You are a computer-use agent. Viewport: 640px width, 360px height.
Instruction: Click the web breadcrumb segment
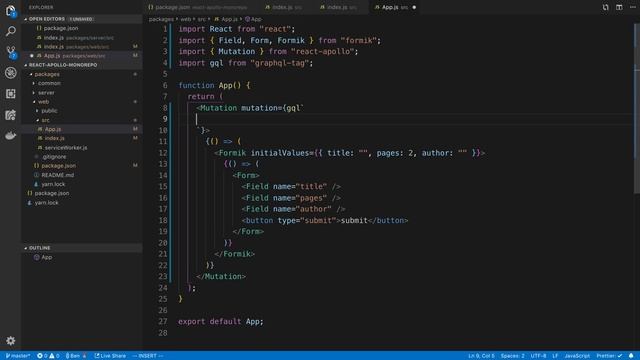pyautogui.click(x=186, y=19)
